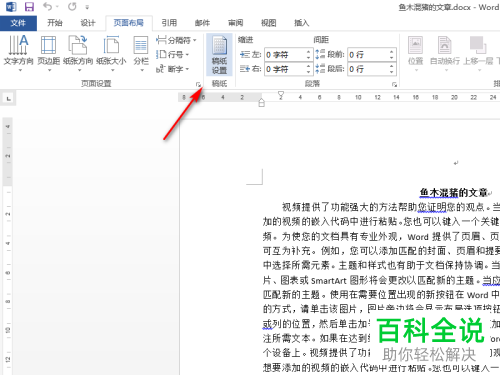Click the right indent icon beside 右
500x375 pixels.
pyautogui.click(x=245, y=69)
